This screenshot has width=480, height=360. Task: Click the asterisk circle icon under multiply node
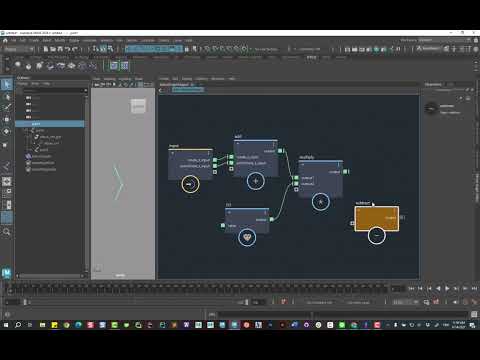[321, 202]
